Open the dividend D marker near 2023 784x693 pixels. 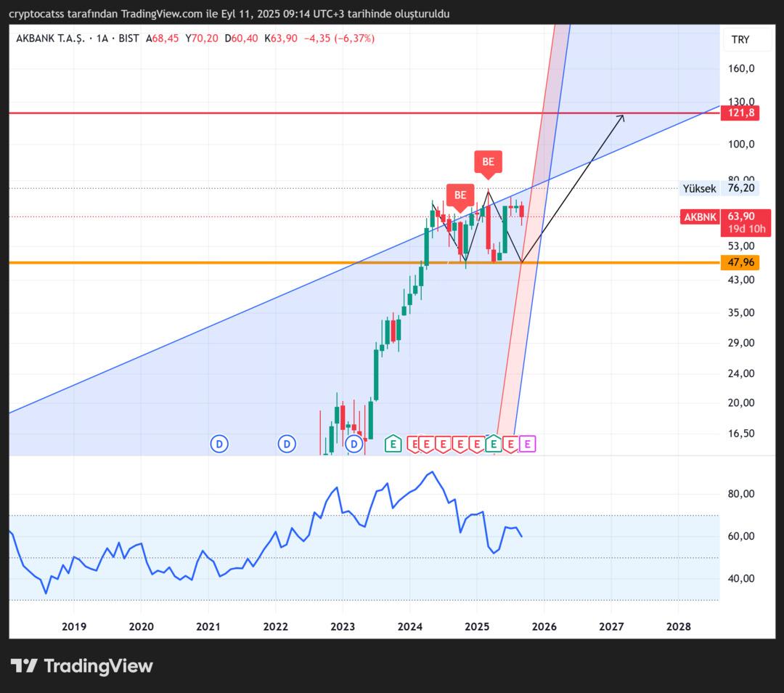coord(354,444)
